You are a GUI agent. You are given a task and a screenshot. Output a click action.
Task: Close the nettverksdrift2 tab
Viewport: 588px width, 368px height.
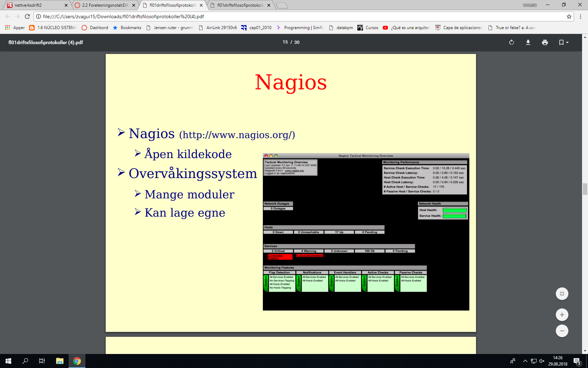pyautogui.click(x=66, y=5)
